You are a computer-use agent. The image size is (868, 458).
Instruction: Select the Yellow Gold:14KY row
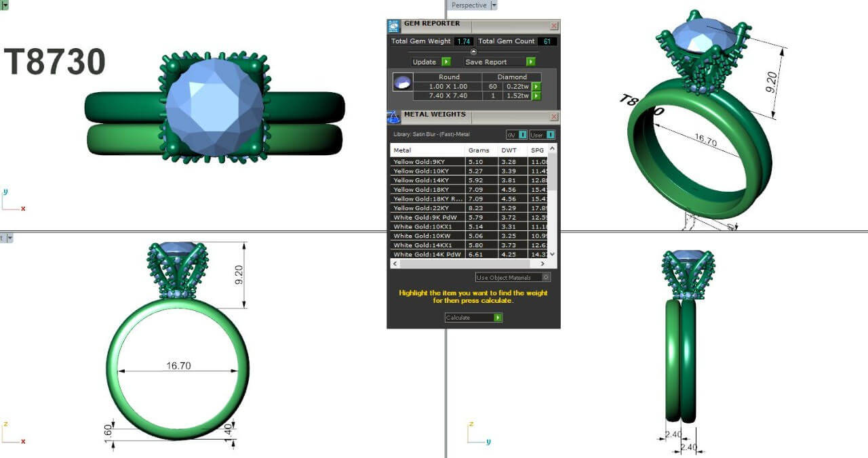tap(427, 180)
